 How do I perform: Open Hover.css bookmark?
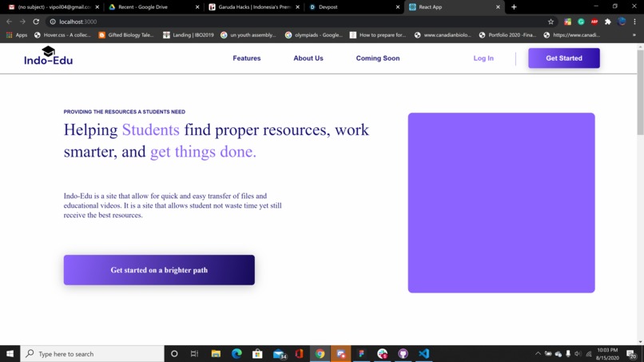pos(63,35)
